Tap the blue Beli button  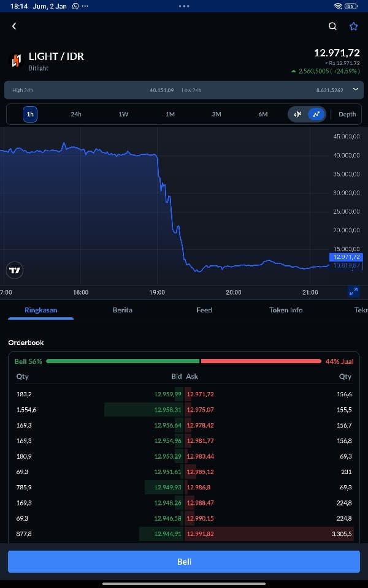[x=184, y=562]
